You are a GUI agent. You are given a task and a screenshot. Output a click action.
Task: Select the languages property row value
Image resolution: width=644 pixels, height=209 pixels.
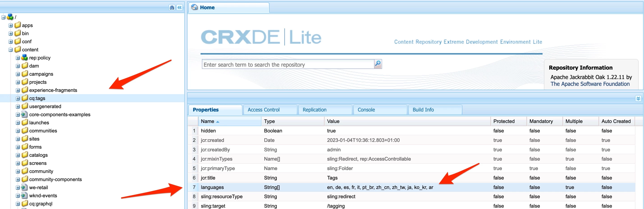380,187
